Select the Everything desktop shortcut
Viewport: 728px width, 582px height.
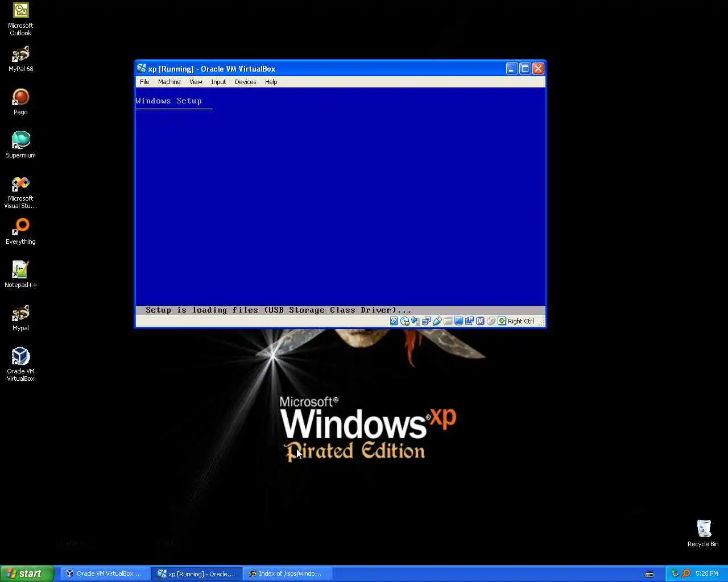pyautogui.click(x=20, y=232)
